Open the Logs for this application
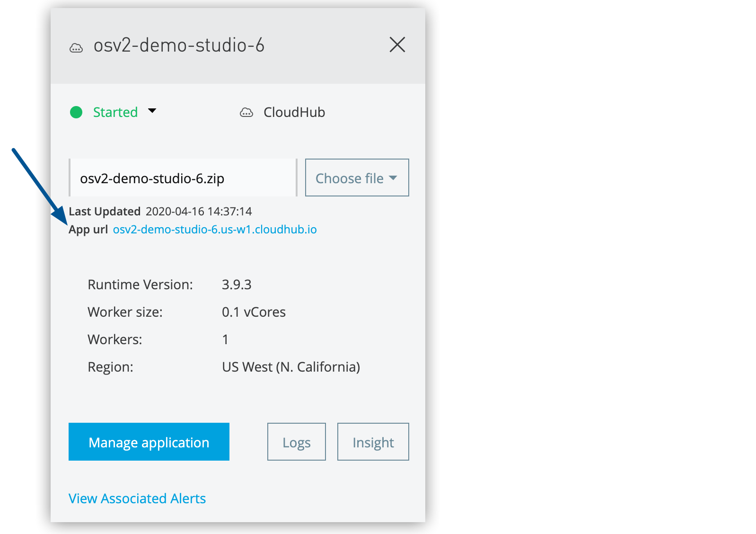The height and width of the screenshot is (534, 756). tap(297, 442)
